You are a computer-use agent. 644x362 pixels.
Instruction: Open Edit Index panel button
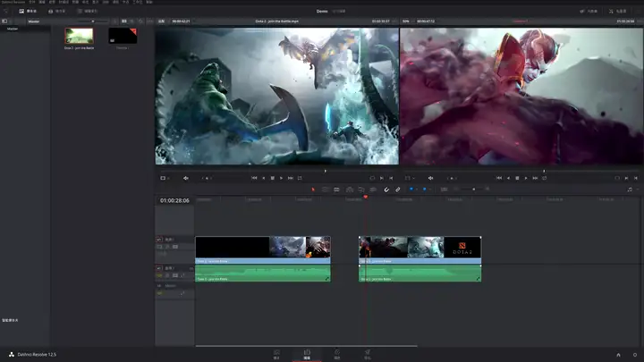click(87, 11)
